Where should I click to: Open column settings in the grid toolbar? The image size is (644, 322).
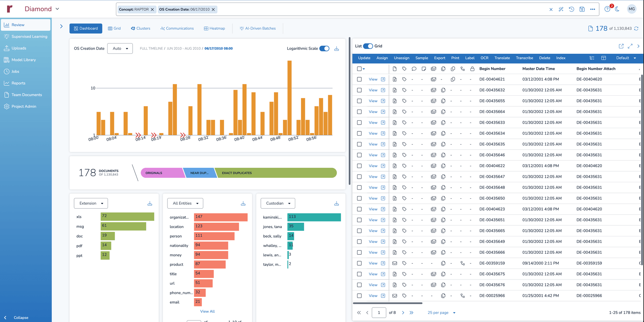(x=603, y=58)
